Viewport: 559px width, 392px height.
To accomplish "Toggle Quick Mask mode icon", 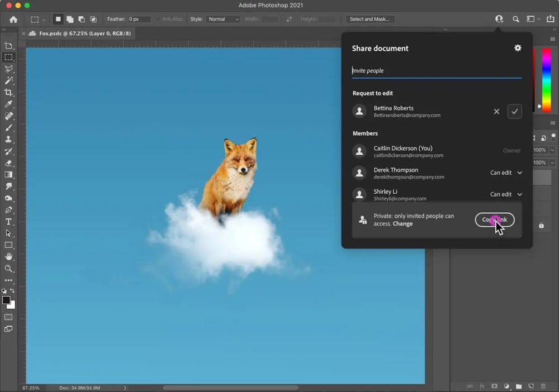I will pos(8,317).
